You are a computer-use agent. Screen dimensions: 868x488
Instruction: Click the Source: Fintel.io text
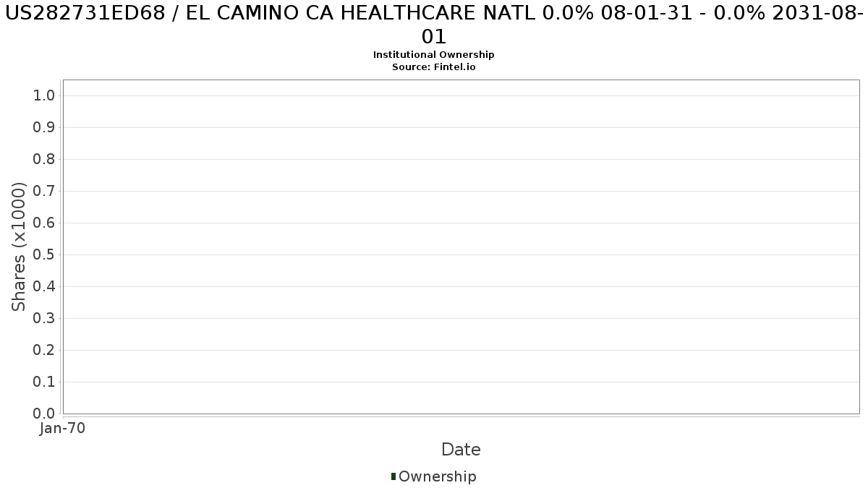434,67
